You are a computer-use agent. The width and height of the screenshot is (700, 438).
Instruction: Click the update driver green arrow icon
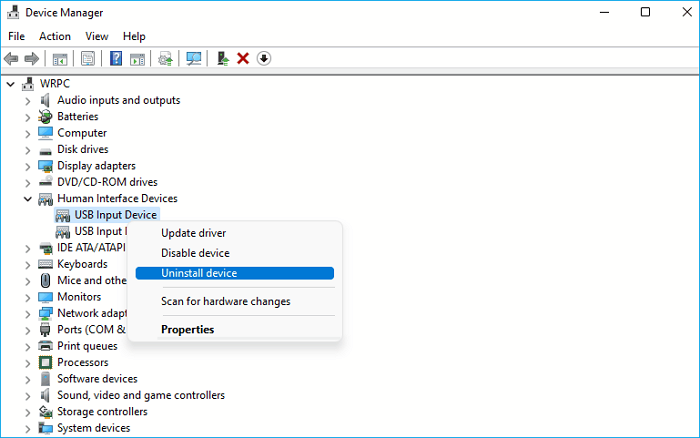point(223,59)
